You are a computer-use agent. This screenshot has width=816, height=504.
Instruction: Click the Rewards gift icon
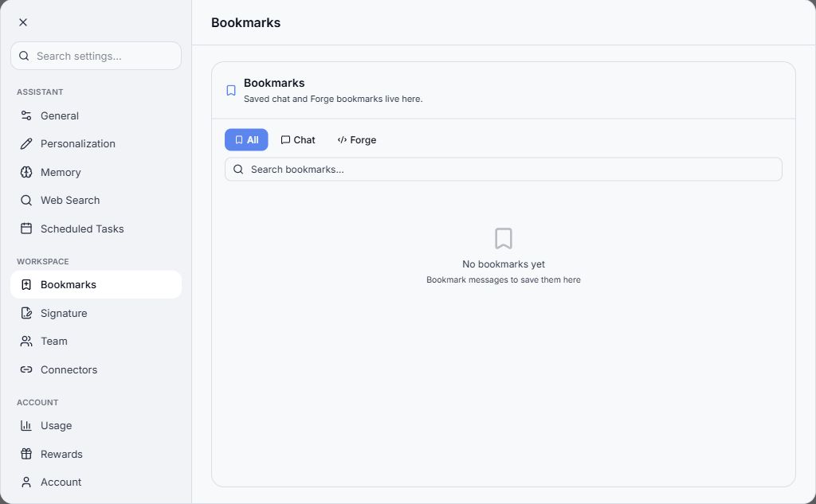(26, 454)
